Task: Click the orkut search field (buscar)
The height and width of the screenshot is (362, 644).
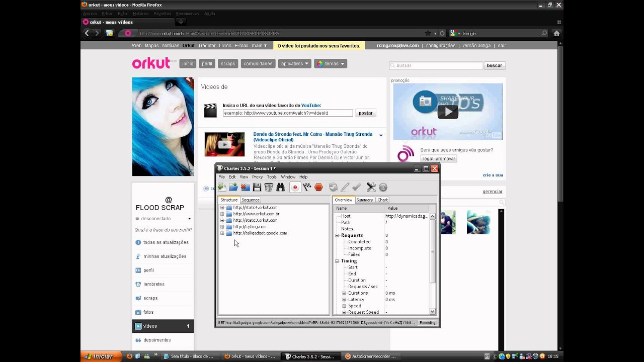Action: pos(436,65)
